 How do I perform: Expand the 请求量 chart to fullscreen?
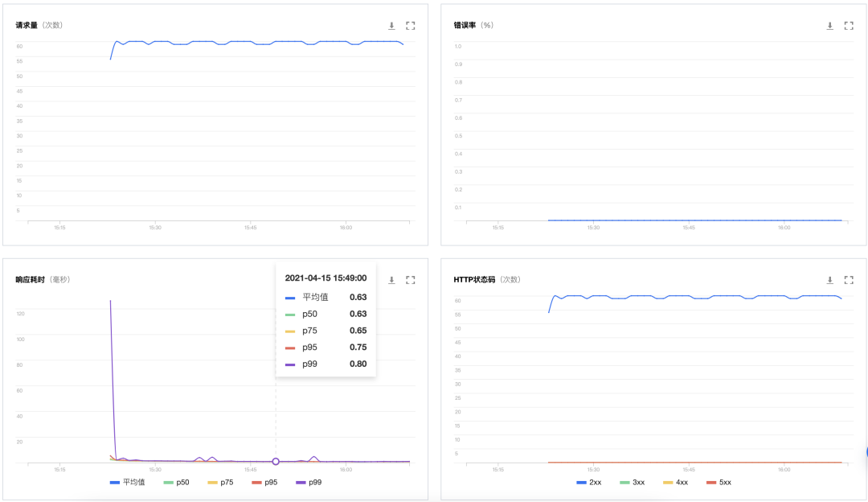coord(410,26)
